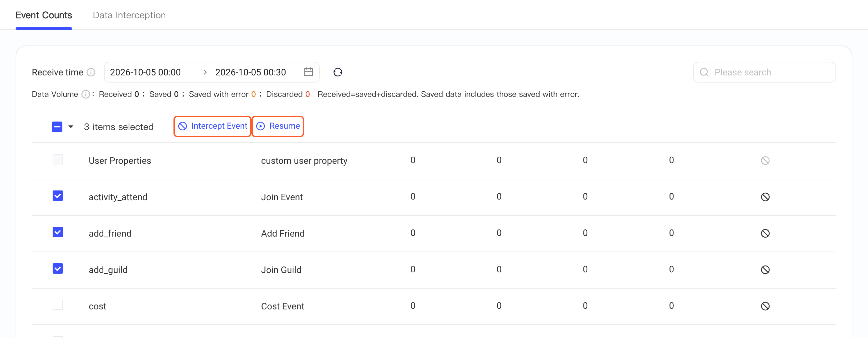The width and height of the screenshot is (868, 338).
Task: Uncheck the activity_attend checkbox
Action: pyautogui.click(x=57, y=196)
